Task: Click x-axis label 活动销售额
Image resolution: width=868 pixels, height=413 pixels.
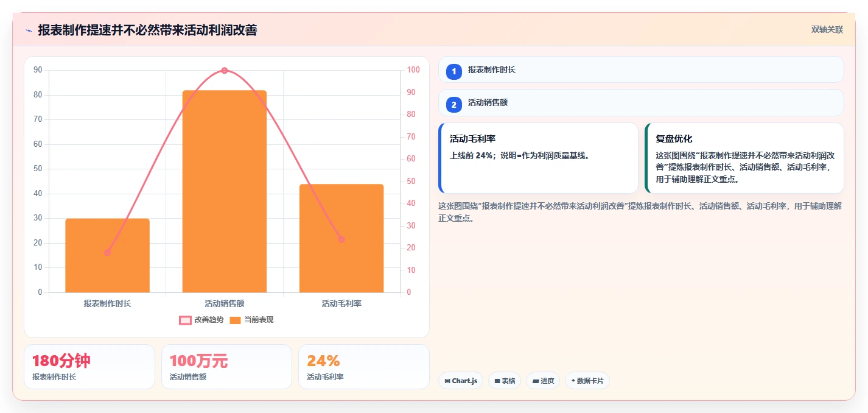Action: coord(225,303)
